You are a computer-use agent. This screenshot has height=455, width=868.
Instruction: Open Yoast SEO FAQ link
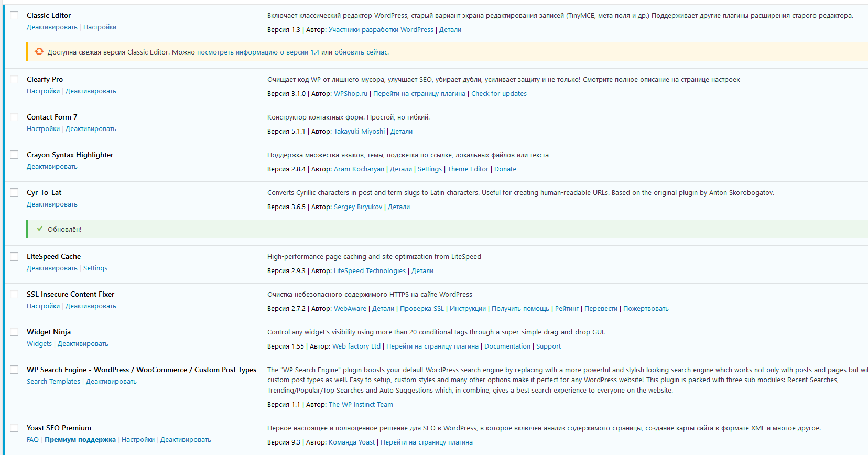[32, 440]
